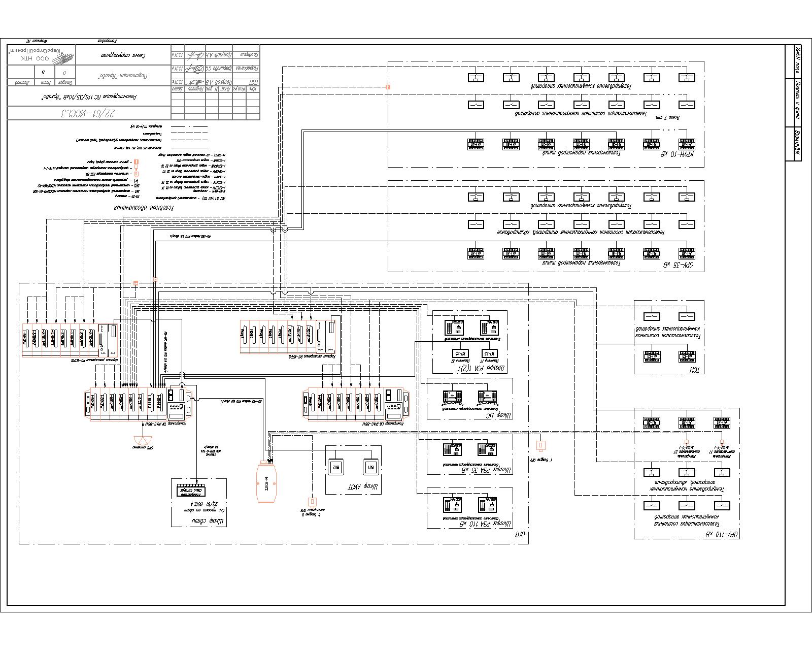
Task: Click the 'Инв.N подл.' margin cell
Action: tap(798, 60)
